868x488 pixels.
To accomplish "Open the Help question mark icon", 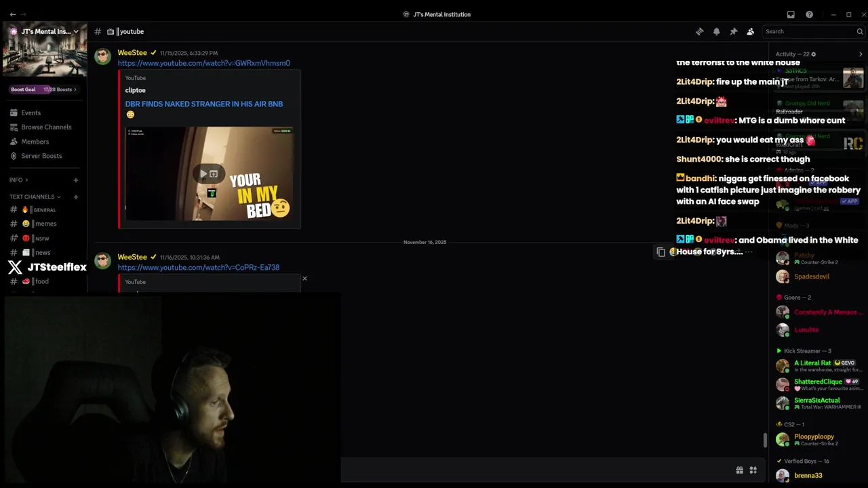I will pyautogui.click(x=809, y=14).
